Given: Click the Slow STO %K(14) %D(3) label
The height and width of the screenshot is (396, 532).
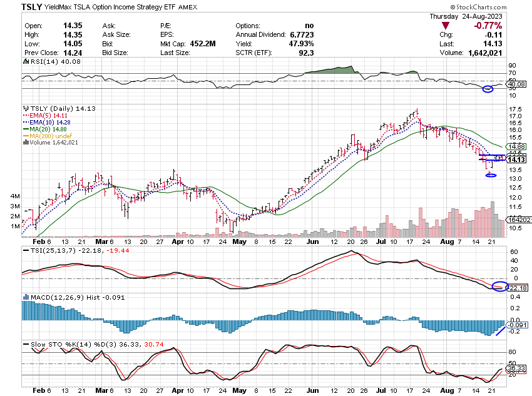Looking at the screenshot, I should tap(73, 345).
